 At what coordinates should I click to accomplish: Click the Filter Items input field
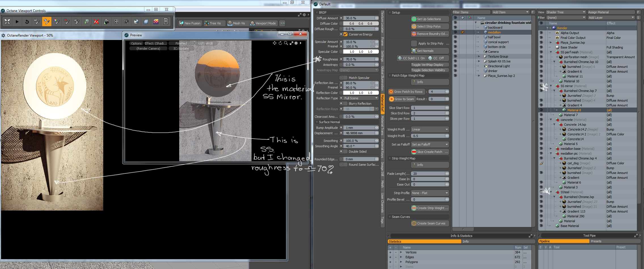click(471, 12)
